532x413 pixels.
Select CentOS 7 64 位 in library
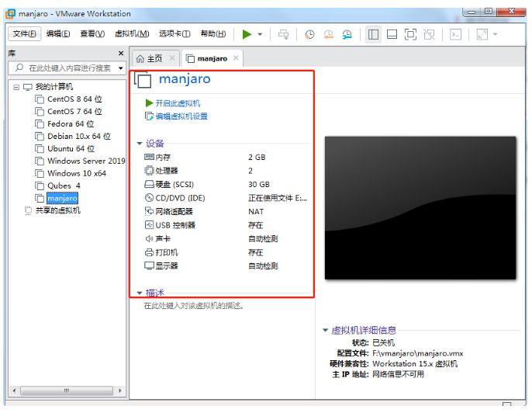[68, 112]
